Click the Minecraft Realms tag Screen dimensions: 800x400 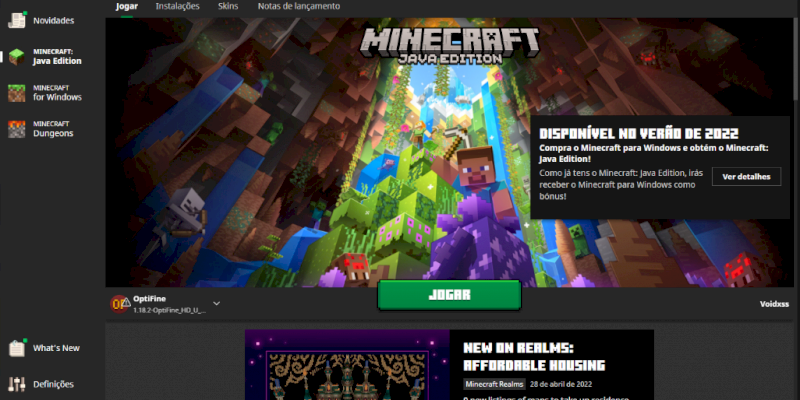(494, 384)
